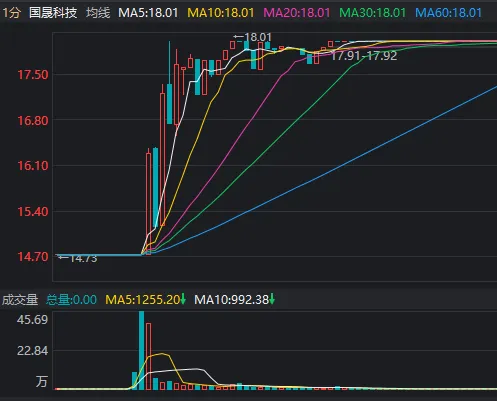Click the 16.80 price axis label
The width and height of the screenshot is (497, 401).
[33, 120]
